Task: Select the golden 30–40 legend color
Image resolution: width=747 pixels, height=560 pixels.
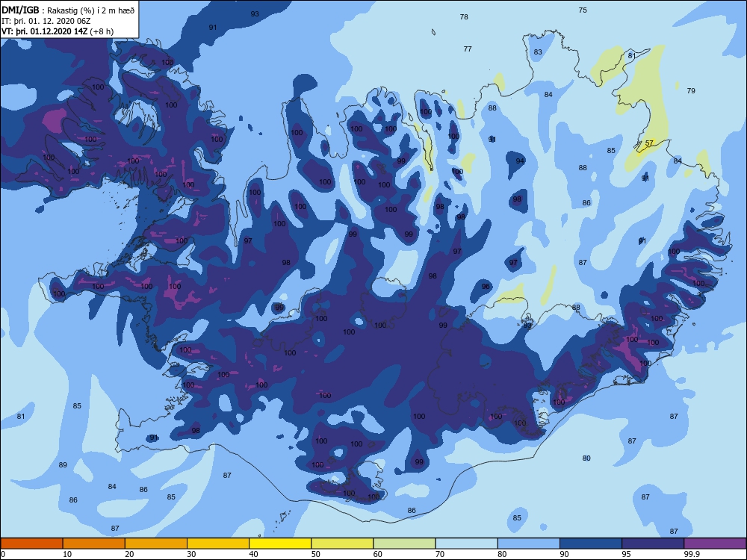Action: coord(218,544)
